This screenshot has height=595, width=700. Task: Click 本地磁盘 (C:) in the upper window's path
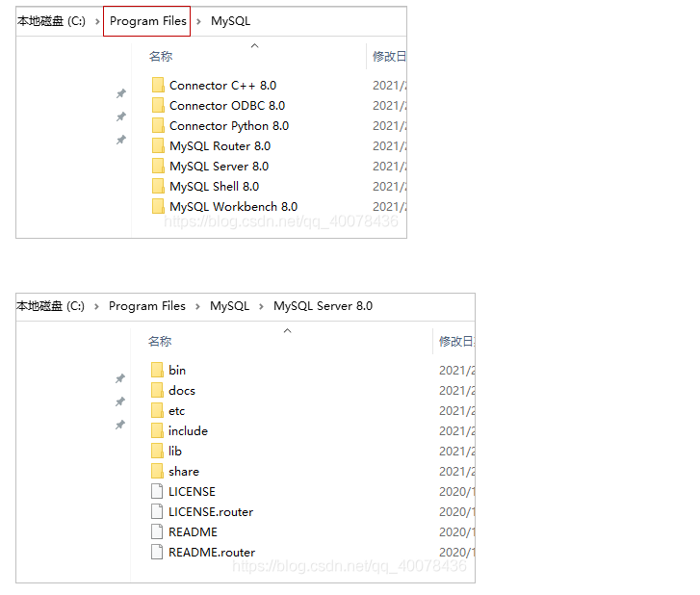(51, 21)
